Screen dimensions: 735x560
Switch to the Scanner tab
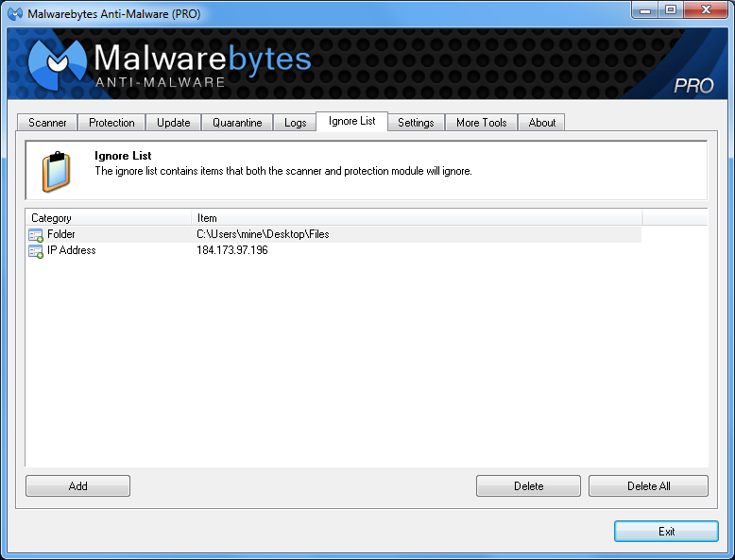coord(47,123)
